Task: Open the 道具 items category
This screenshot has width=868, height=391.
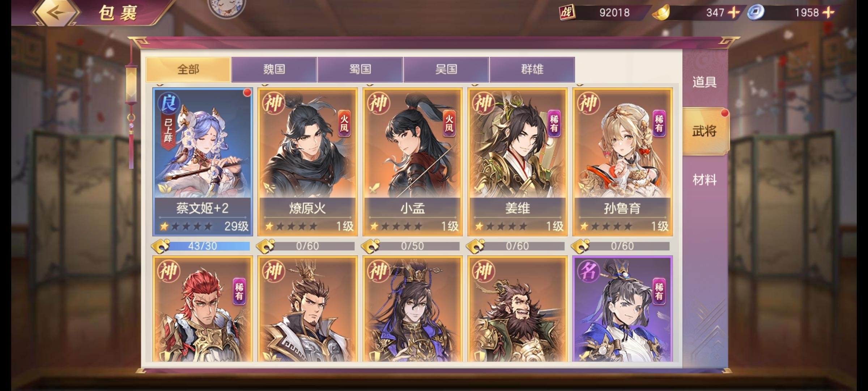Action: pos(705,82)
